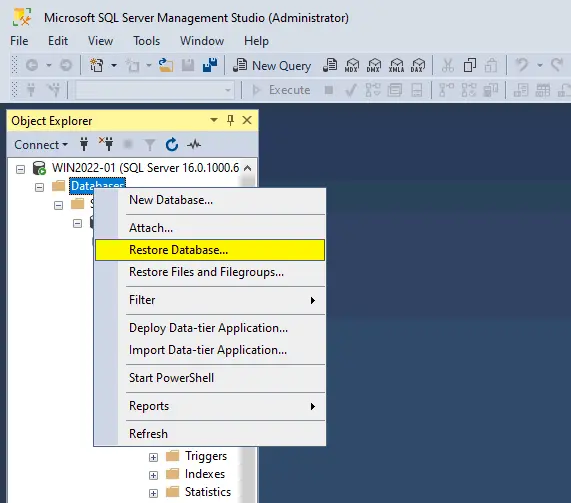Choose New Database... from context menu

[210, 200]
